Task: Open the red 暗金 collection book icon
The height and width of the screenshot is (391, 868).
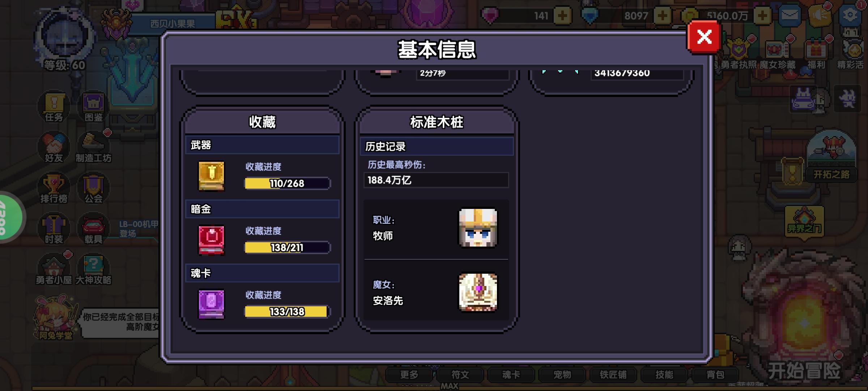Action: tap(211, 240)
